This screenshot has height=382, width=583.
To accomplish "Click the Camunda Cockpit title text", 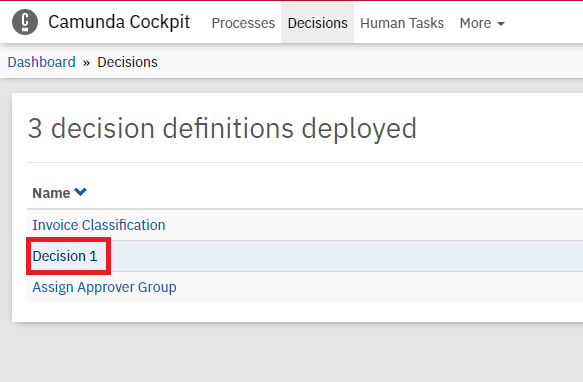I will pyautogui.click(x=119, y=22).
